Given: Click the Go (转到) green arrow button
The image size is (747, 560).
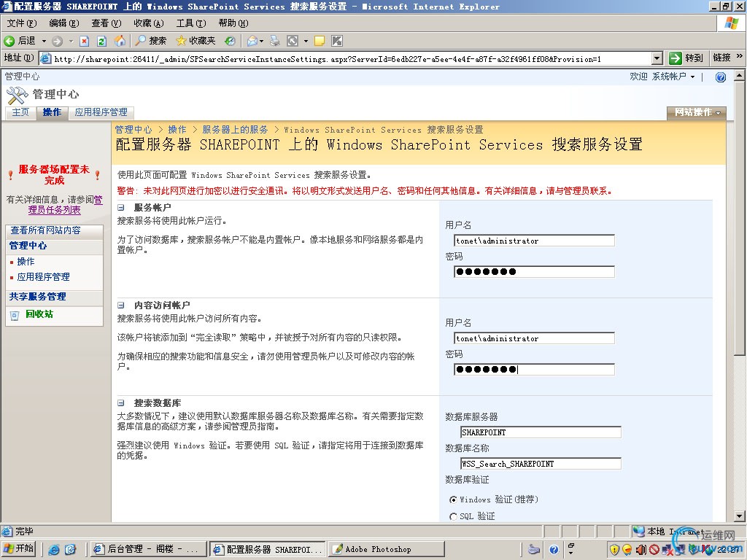Looking at the screenshot, I should (x=686, y=58).
